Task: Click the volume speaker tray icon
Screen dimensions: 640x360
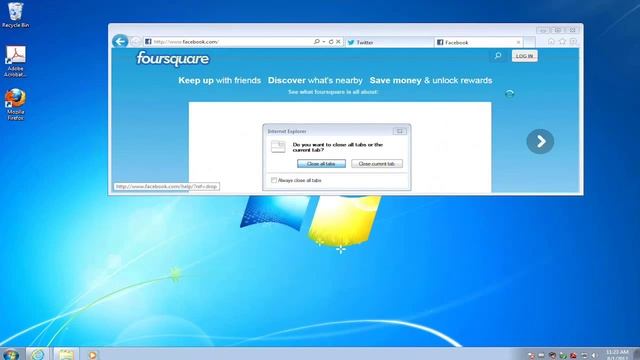Action: click(594, 356)
